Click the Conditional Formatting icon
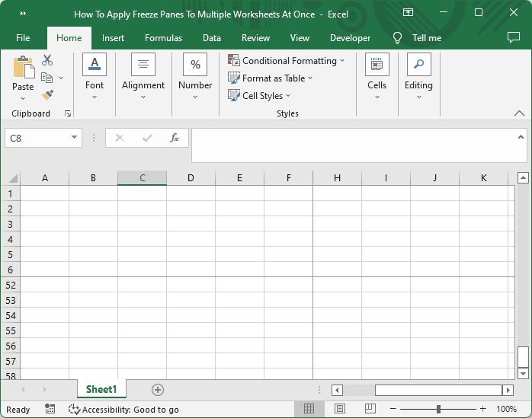Viewport: 532px width, 418px height. click(x=234, y=60)
